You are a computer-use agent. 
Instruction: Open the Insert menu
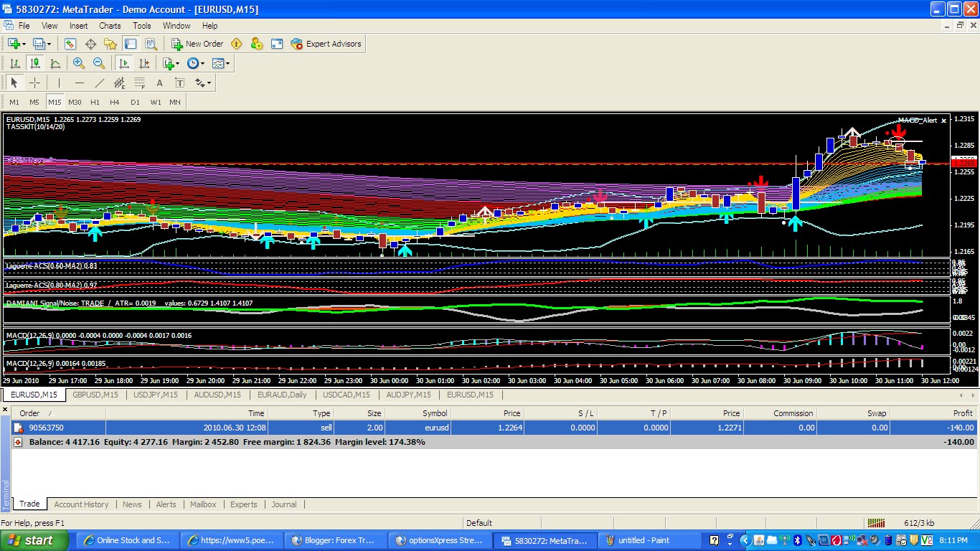click(78, 26)
